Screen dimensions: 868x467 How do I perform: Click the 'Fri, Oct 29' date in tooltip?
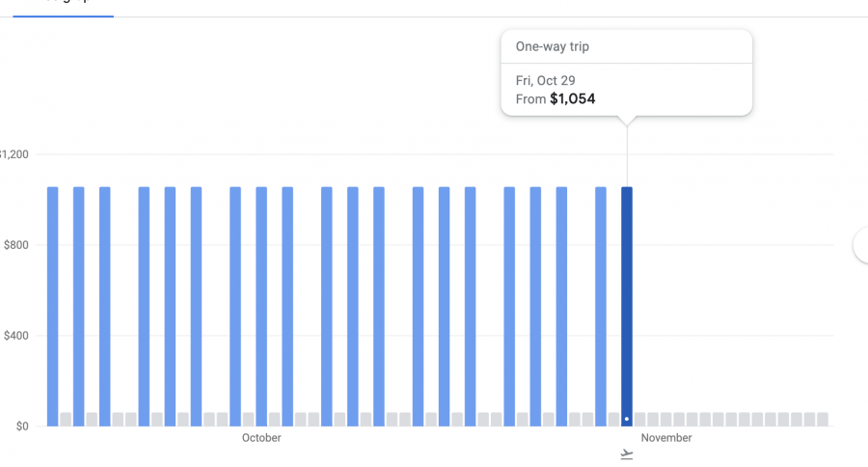pos(546,81)
